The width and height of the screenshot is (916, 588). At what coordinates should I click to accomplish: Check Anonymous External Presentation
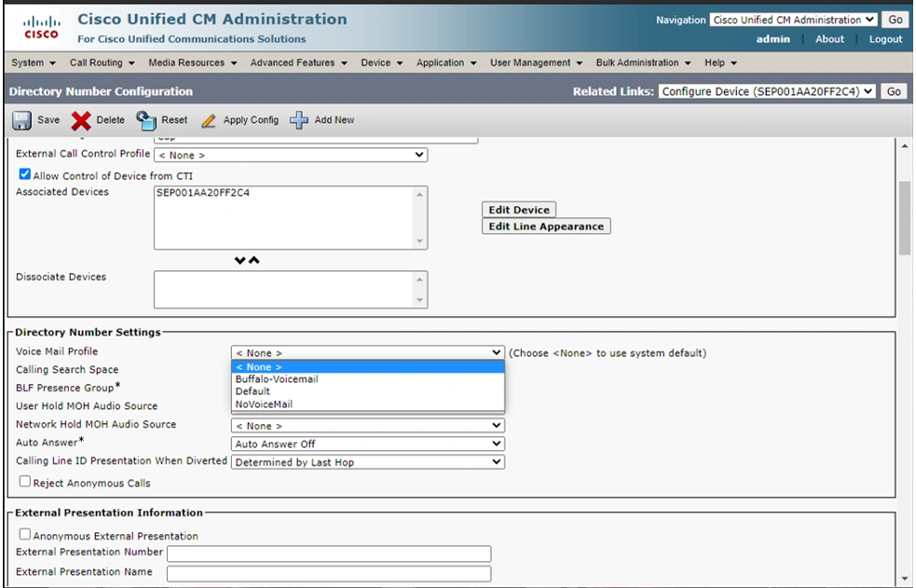tap(24, 534)
